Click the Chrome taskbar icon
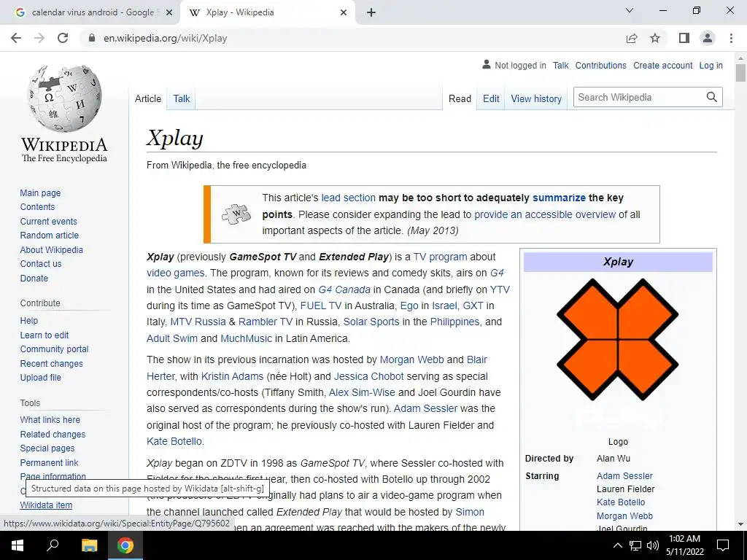Viewport: 747px width, 560px height. 125,545
